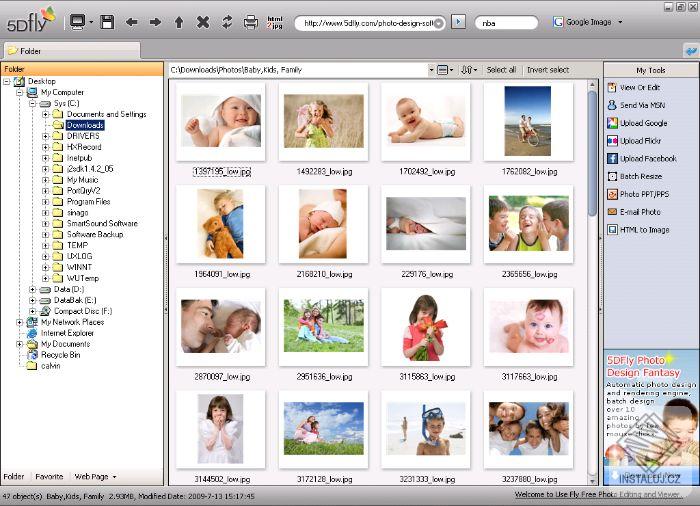Go back with the left arrow icon
This screenshot has width=700, height=506.
pyautogui.click(x=131, y=22)
